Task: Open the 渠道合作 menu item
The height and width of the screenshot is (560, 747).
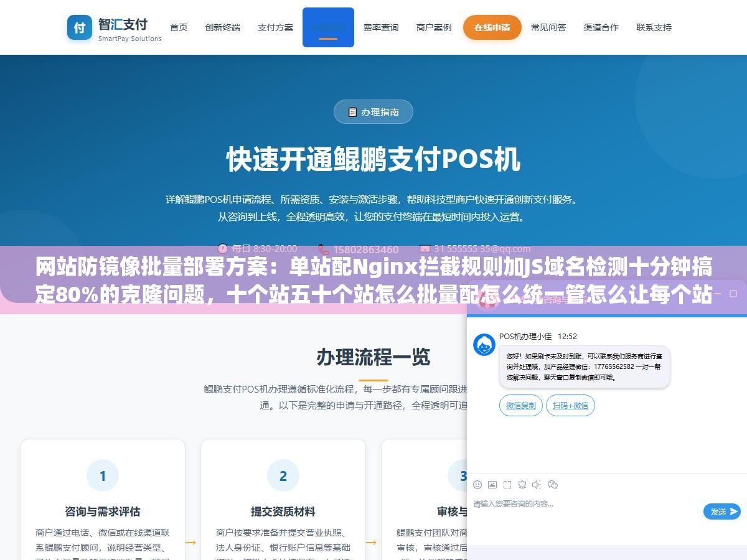Action: coord(601,27)
